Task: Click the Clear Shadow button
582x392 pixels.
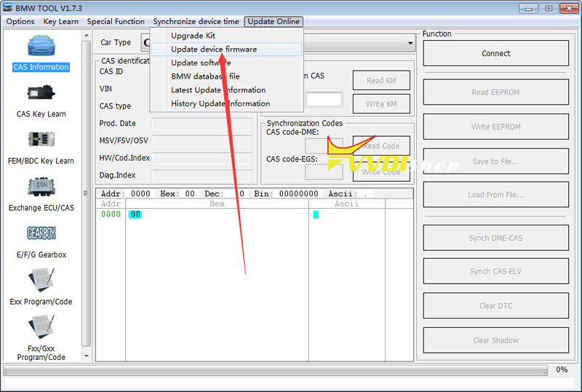Action: (496, 340)
